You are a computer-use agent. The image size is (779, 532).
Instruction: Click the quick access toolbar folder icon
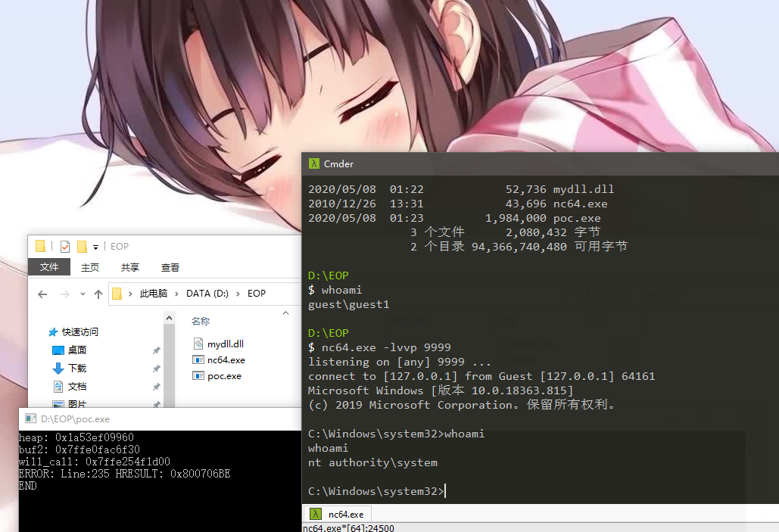(41, 246)
